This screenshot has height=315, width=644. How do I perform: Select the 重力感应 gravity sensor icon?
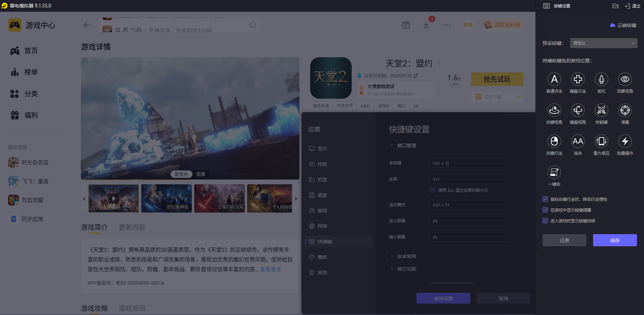(601, 141)
